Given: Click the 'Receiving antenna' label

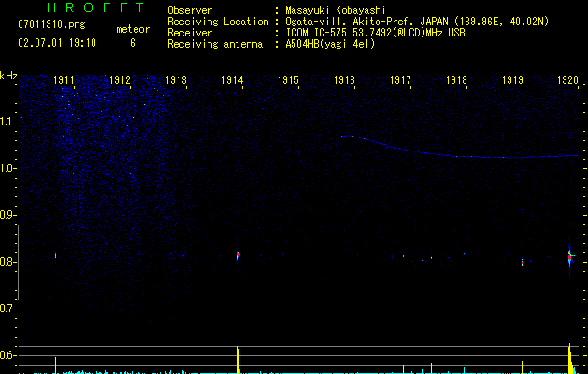Looking at the screenshot, I should (x=215, y=44).
